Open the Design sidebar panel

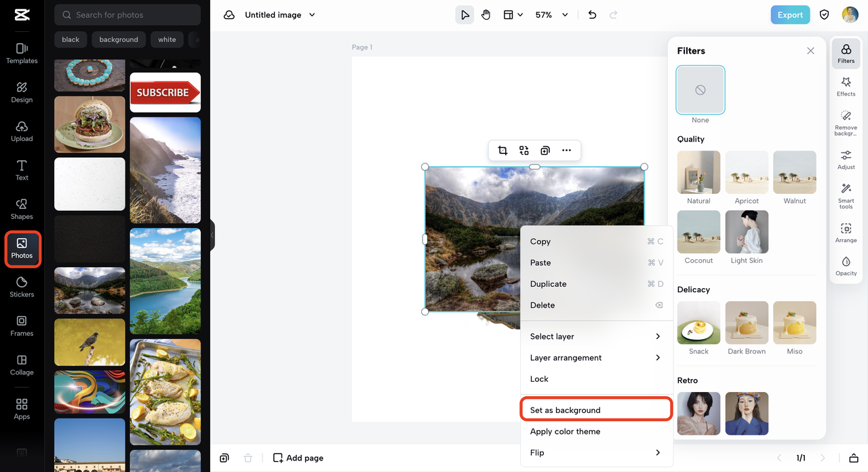(22, 93)
